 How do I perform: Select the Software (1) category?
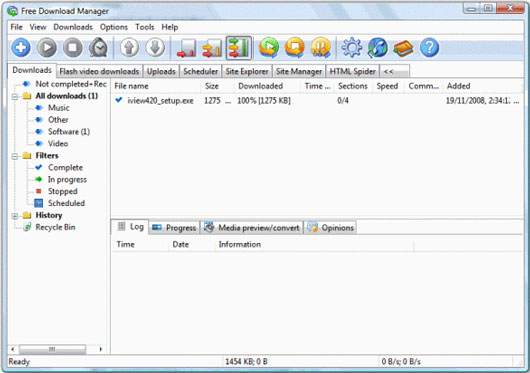point(69,131)
